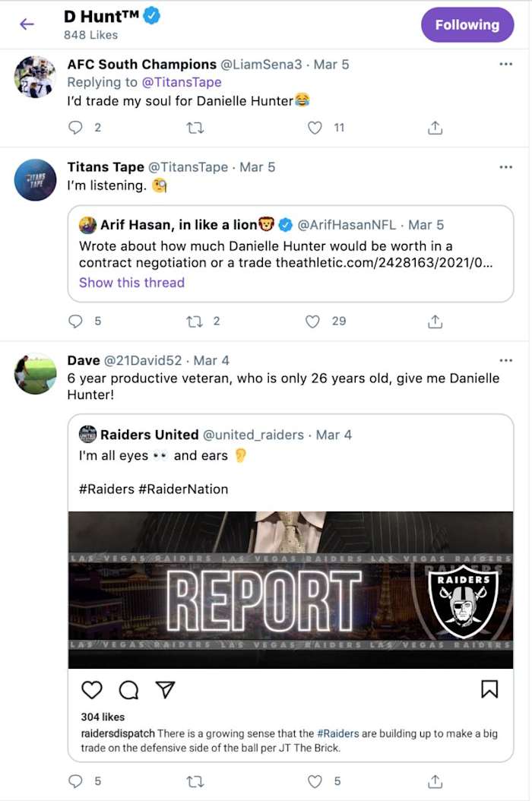Screen dimensions: 532x801
Task: Reply to Dave's tweet
Action: 75,781
